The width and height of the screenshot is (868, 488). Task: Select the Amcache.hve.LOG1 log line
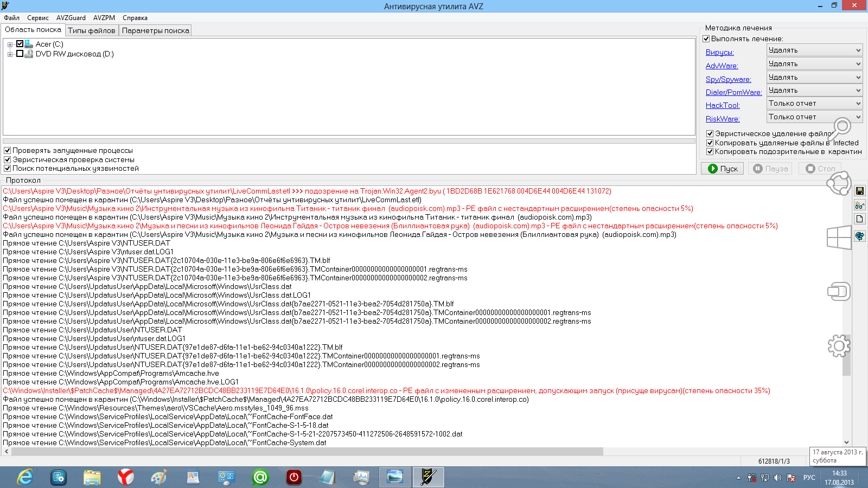[x=121, y=382]
